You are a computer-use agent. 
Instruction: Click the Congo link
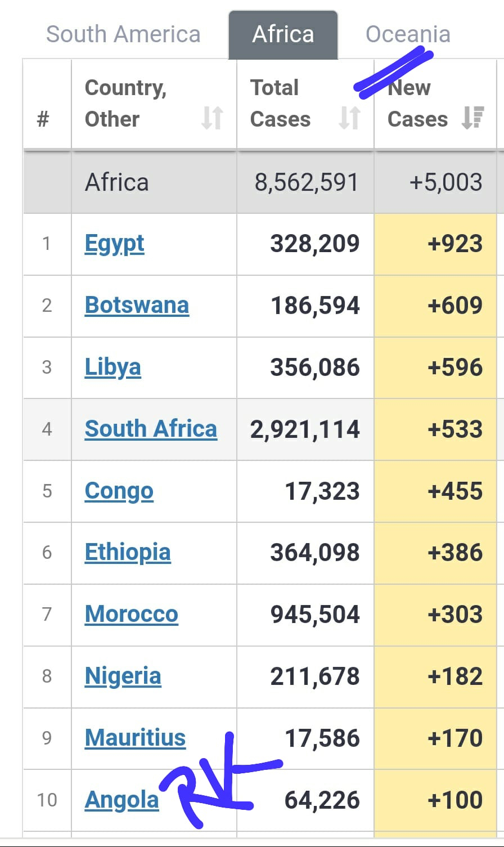(119, 491)
